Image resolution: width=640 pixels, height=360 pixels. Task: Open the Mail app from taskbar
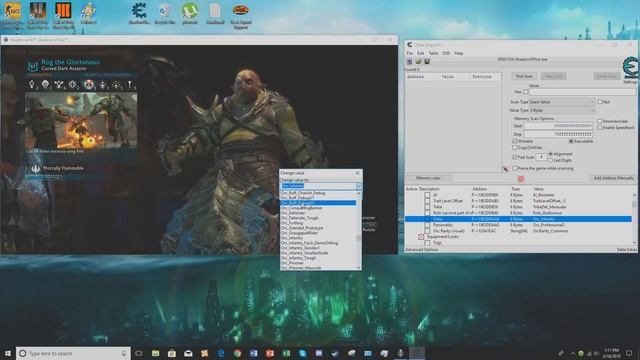[x=188, y=353]
